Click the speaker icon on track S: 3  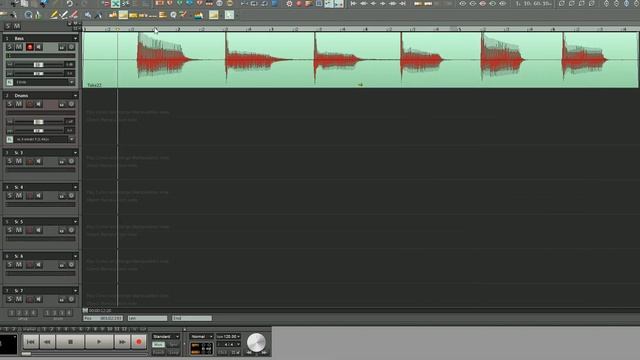pos(39,161)
